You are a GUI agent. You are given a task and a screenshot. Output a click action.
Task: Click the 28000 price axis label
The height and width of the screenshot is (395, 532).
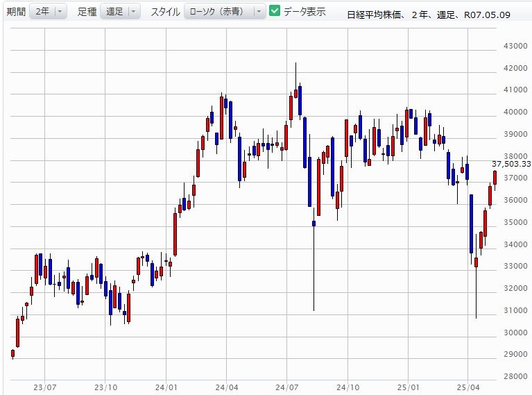515,376
